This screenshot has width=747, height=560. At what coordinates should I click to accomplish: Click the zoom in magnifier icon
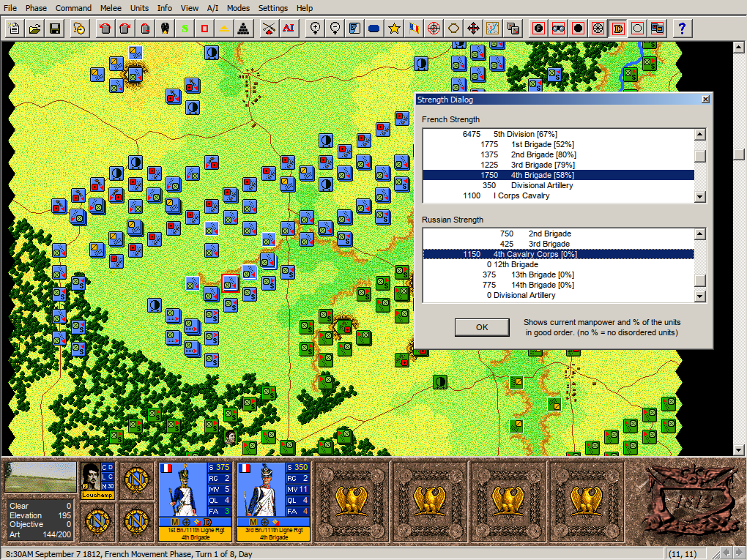[x=315, y=29]
